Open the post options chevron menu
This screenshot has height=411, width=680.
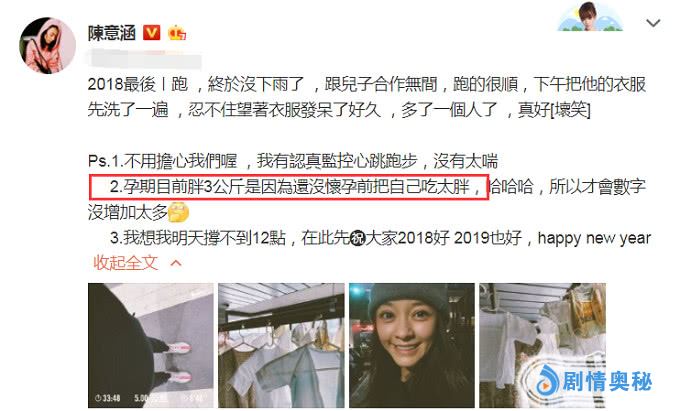click(653, 23)
